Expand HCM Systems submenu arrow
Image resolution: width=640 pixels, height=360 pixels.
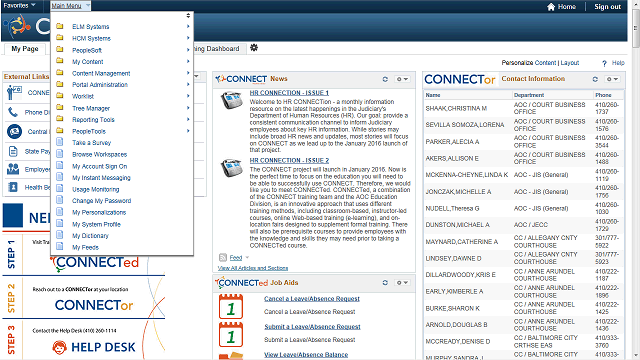point(188,38)
